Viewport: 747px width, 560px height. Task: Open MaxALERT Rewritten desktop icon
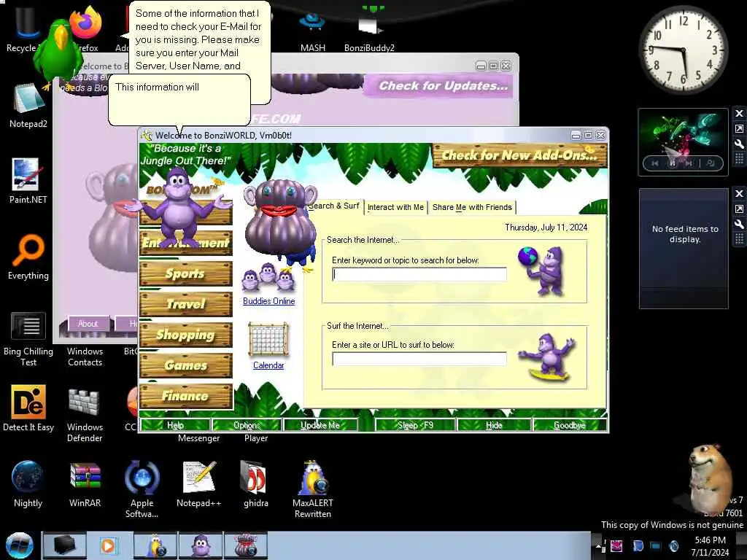pyautogui.click(x=312, y=489)
